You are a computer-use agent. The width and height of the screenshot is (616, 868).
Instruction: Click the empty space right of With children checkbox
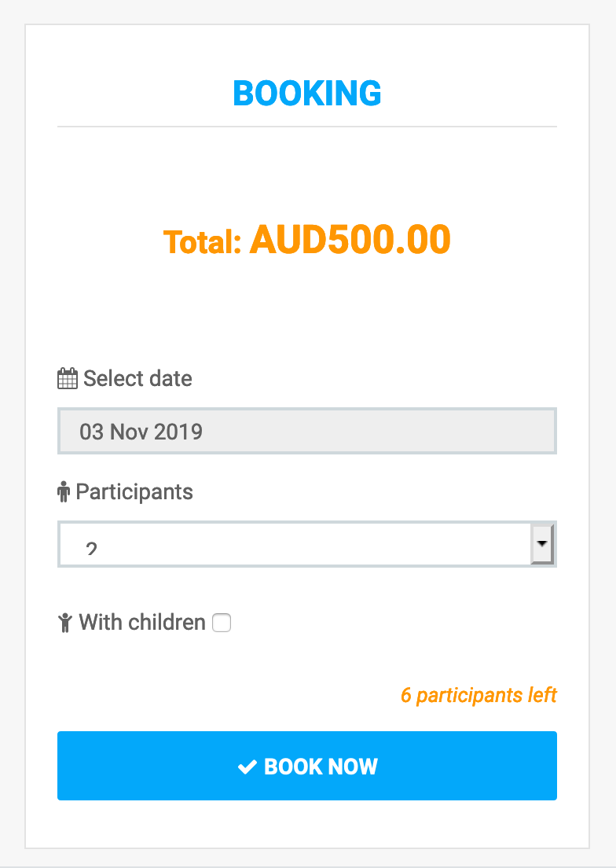pos(393,623)
